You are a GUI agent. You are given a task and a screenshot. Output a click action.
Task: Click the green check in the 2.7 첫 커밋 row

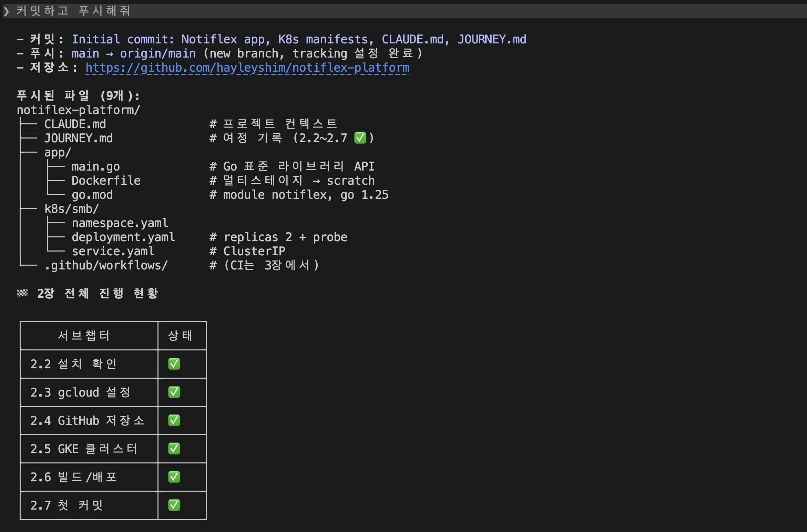pyautogui.click(x=174, y=505)
